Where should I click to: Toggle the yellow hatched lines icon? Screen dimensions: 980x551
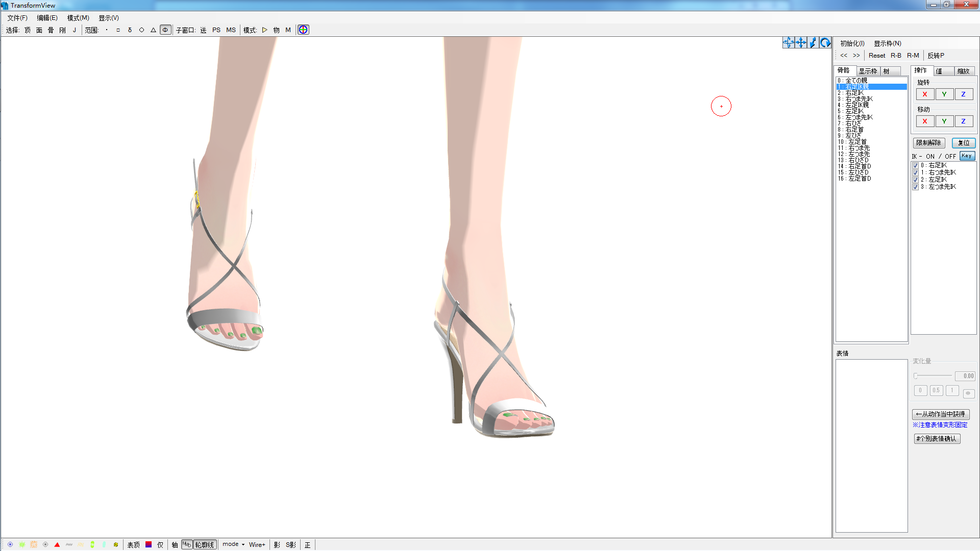tap(81, 544)
